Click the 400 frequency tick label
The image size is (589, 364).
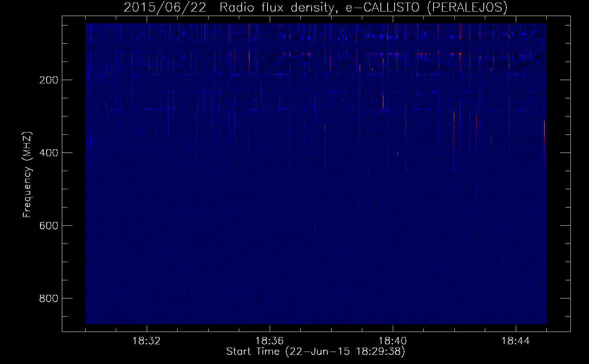coord(48,153)
